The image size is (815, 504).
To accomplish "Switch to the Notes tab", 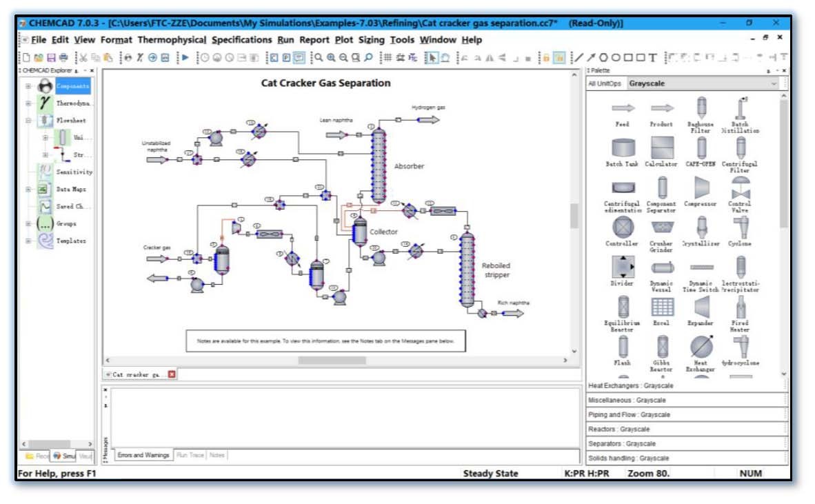I will 217,455.
